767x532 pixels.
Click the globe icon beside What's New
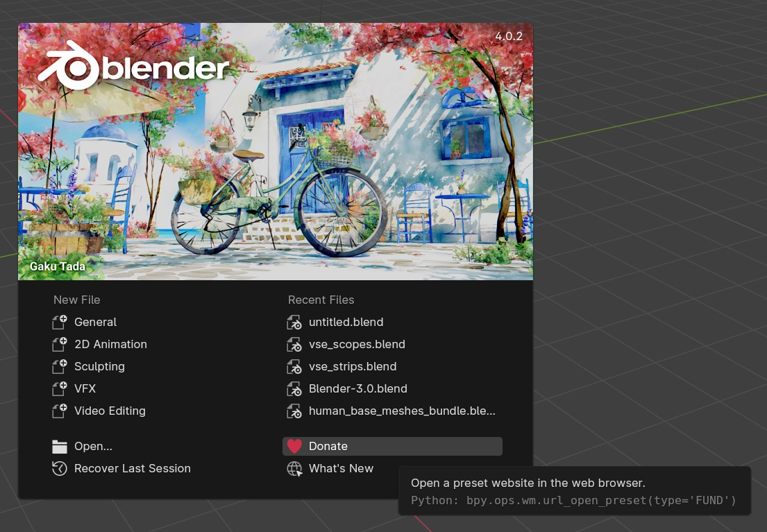(294, 468)
